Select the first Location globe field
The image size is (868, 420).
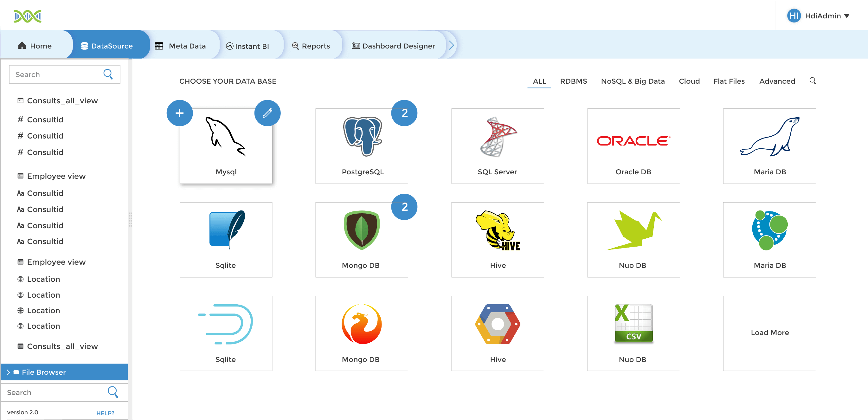[x=39, y=279]
